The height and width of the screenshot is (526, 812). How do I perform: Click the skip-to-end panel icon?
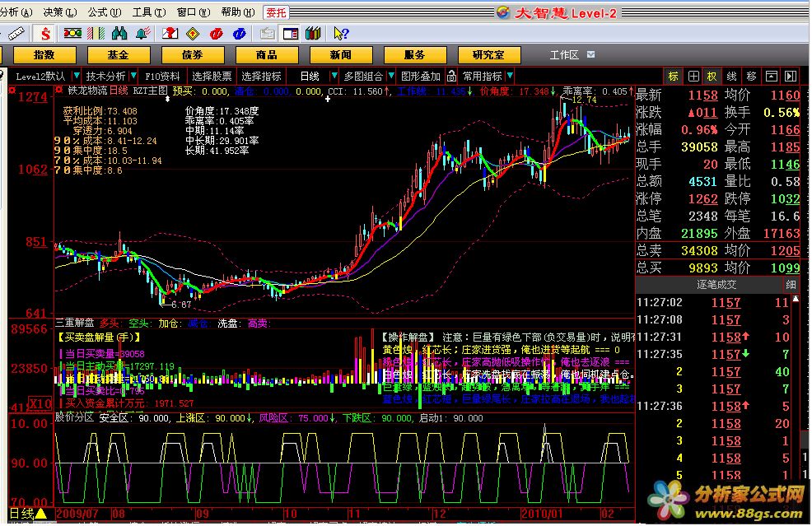pos(791,77)
